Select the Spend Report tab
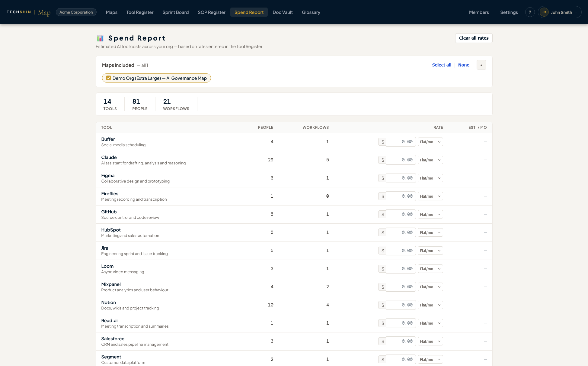 (x=249, y=12)
